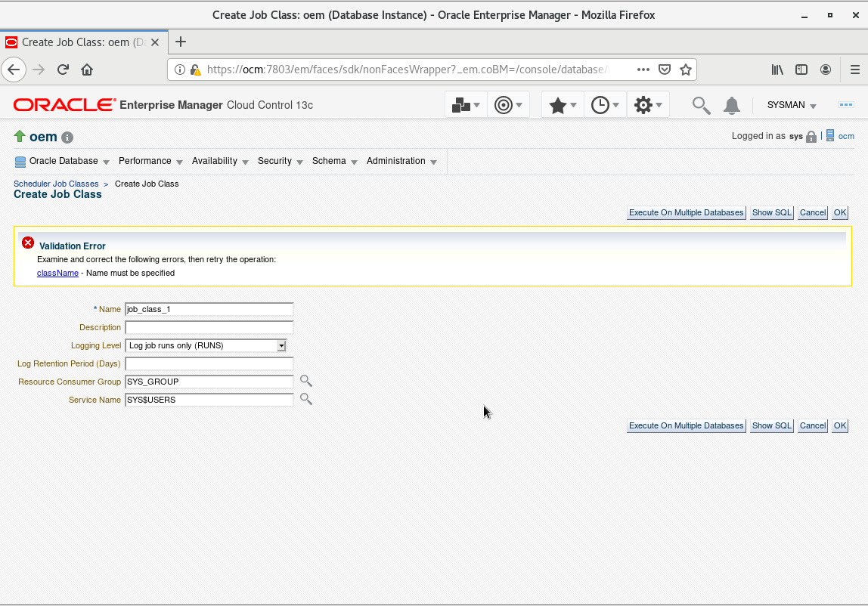868x606 pixels.
Task: Go to the Firefox home page
Action: point(87,70)
